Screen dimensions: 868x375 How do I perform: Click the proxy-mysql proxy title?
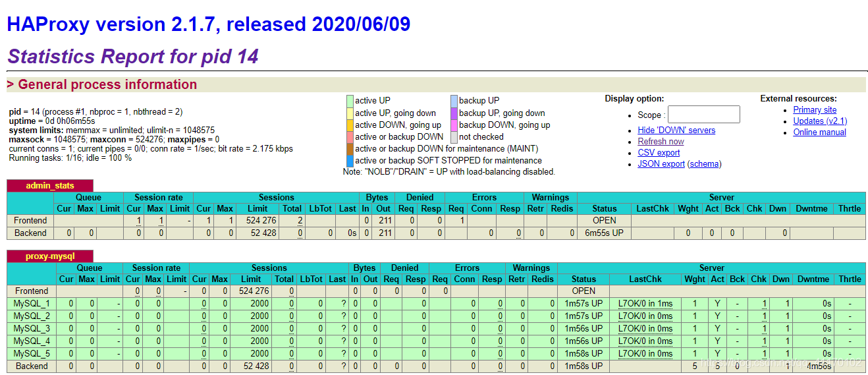click(50, 256)
